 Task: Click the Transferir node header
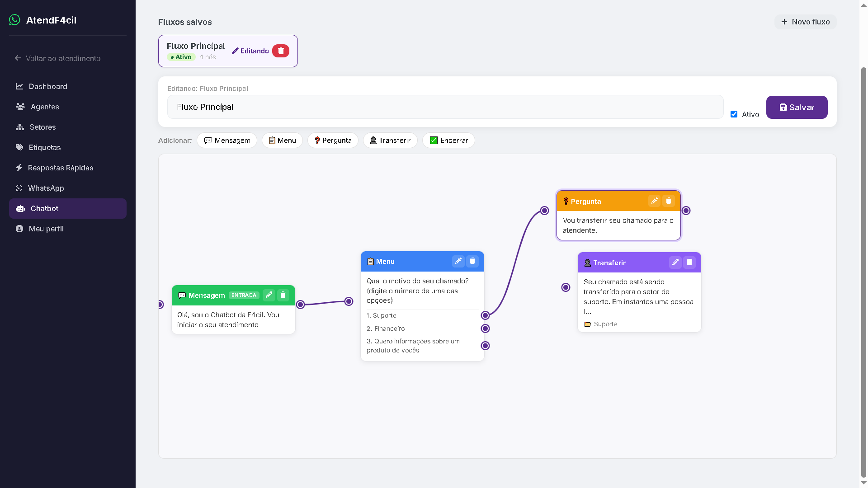tap(639, 263)
